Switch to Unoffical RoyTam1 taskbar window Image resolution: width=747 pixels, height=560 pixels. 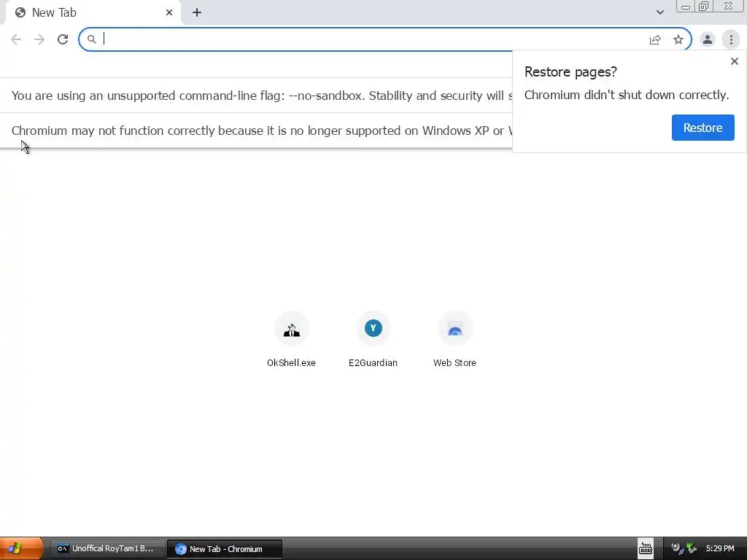point(107,548)
